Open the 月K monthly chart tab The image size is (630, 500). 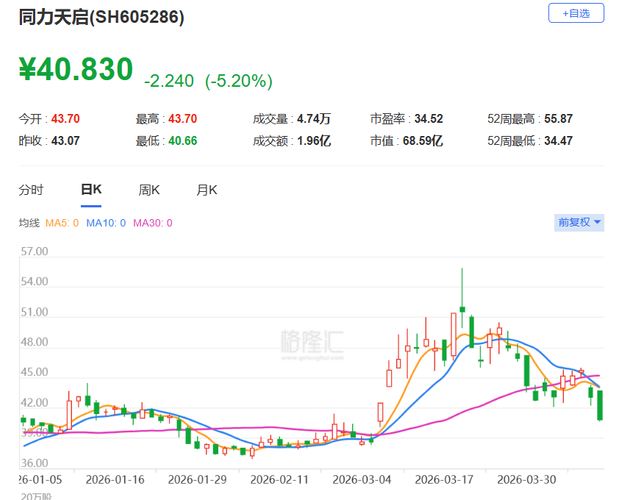tap(207, 190)
